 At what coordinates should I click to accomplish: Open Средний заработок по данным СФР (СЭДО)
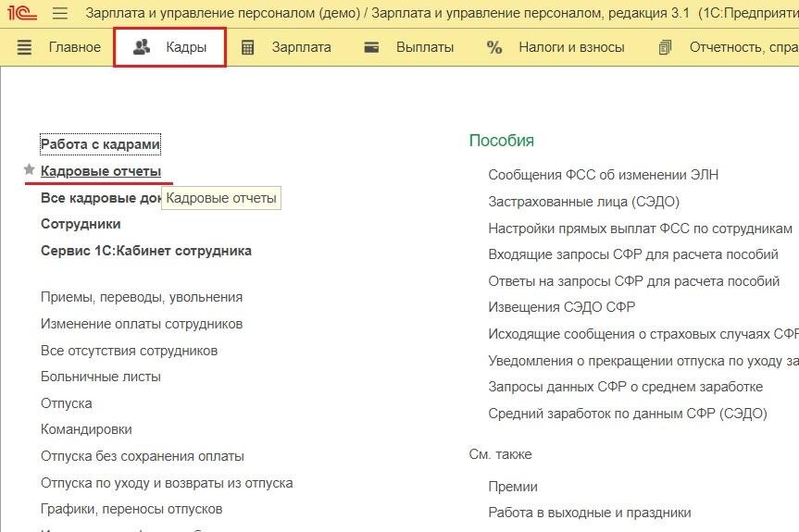pyautogui.click(x=628, y=414)
